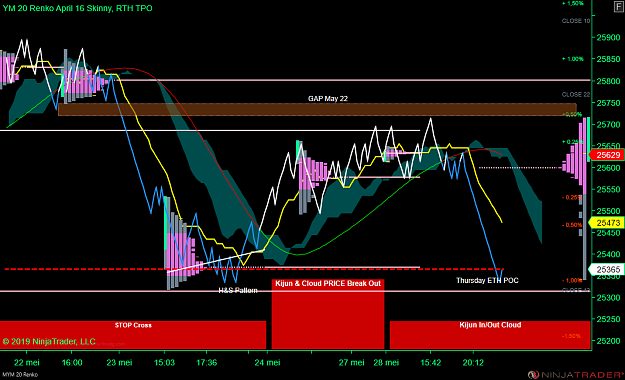Click the '20:12' time axis label

tap(473, 362)
